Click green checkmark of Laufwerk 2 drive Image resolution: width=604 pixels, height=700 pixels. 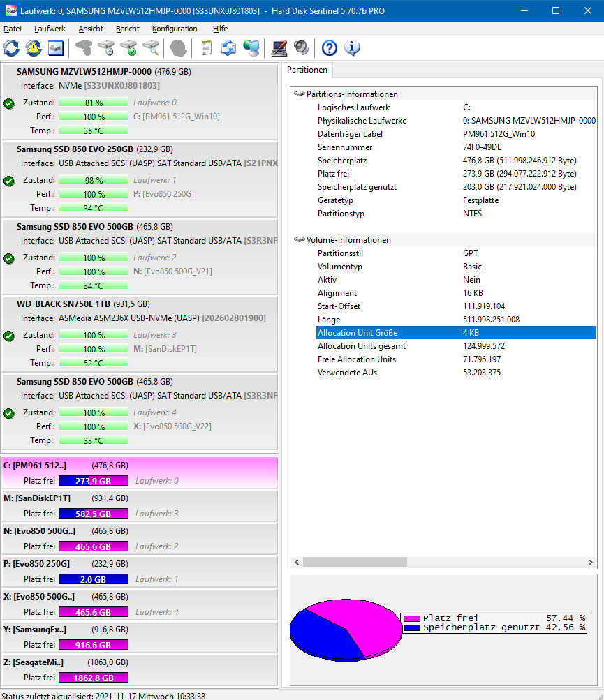point(9,258)
